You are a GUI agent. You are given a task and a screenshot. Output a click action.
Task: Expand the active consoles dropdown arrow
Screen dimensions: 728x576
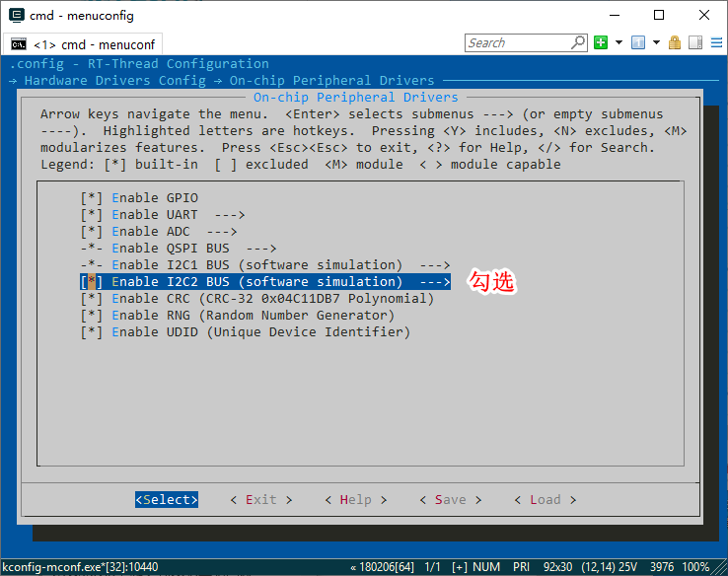tap(655, 42)
